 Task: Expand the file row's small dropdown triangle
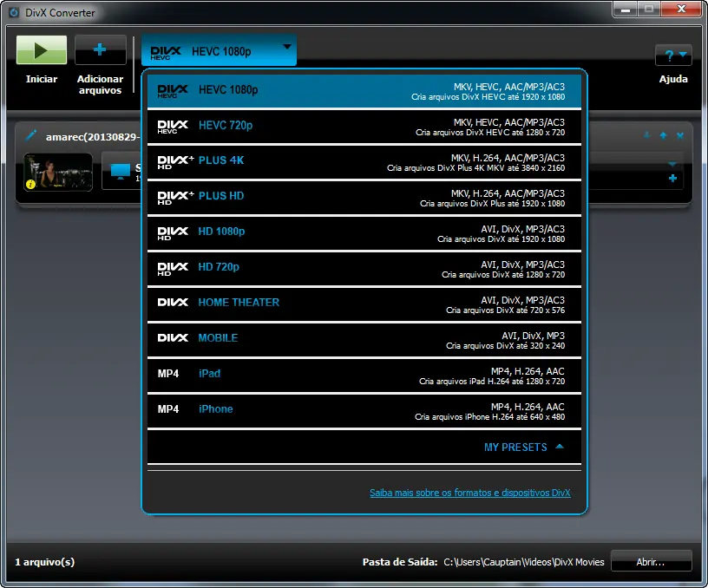[672, 164]
